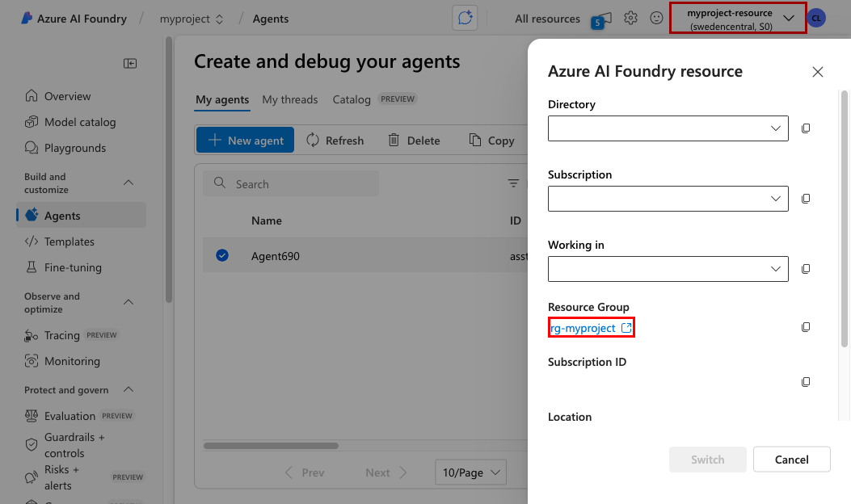851x504 pixels.
Task: Copy the Subscription ID
Action: point(806,381)
